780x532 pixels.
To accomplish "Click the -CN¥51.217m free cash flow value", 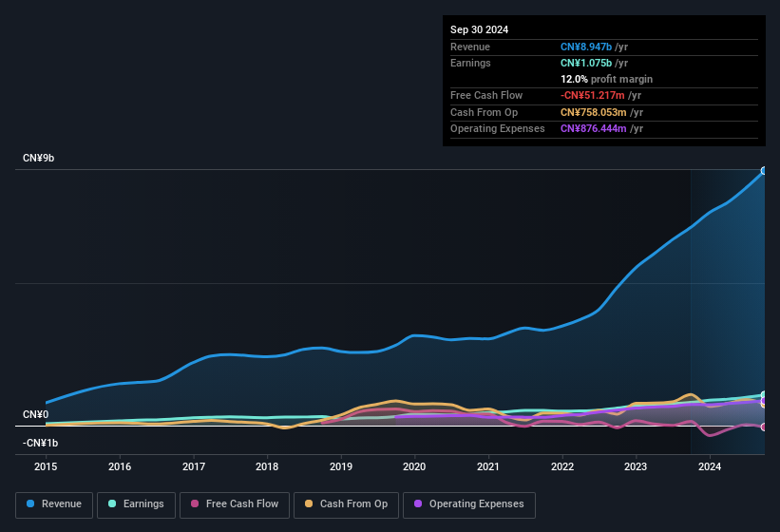I will tap(593, 95).
